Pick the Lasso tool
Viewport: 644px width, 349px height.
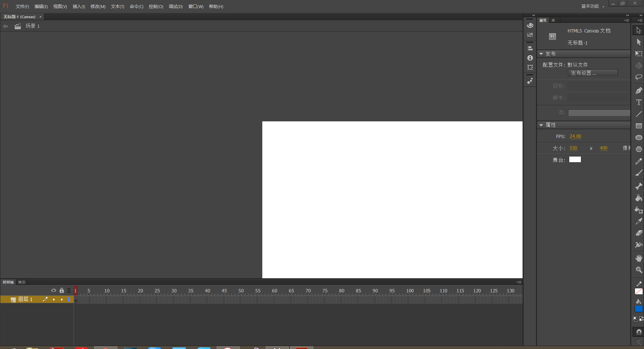click(x=639, y=77)
